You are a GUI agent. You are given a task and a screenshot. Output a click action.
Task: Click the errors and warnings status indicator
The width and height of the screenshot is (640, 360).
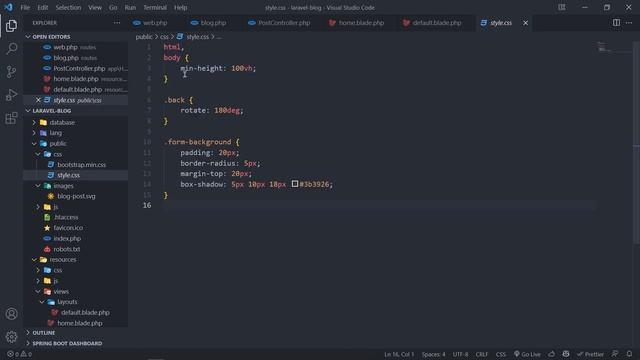(x=19, y=354)
